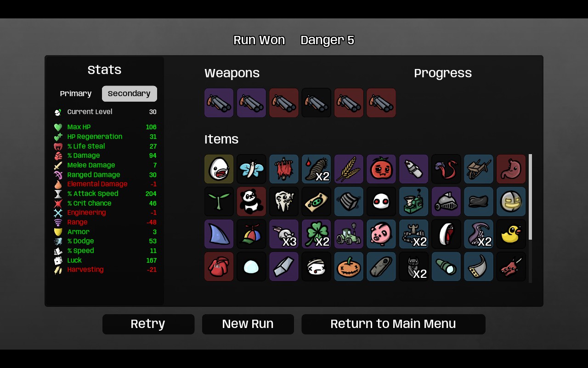Select the wheat stalk item
The image size is (588, 368).
pos(349,169)
